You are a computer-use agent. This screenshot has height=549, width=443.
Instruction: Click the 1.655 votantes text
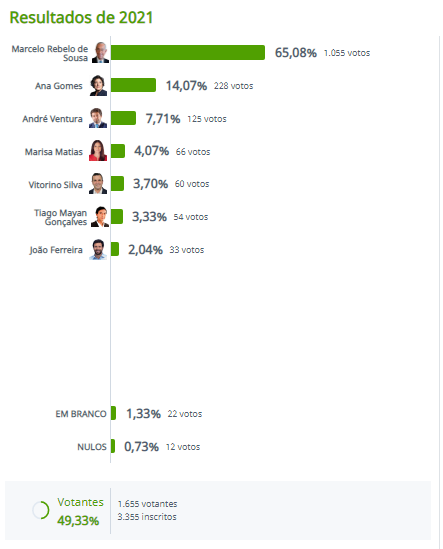tap(147, 504)
